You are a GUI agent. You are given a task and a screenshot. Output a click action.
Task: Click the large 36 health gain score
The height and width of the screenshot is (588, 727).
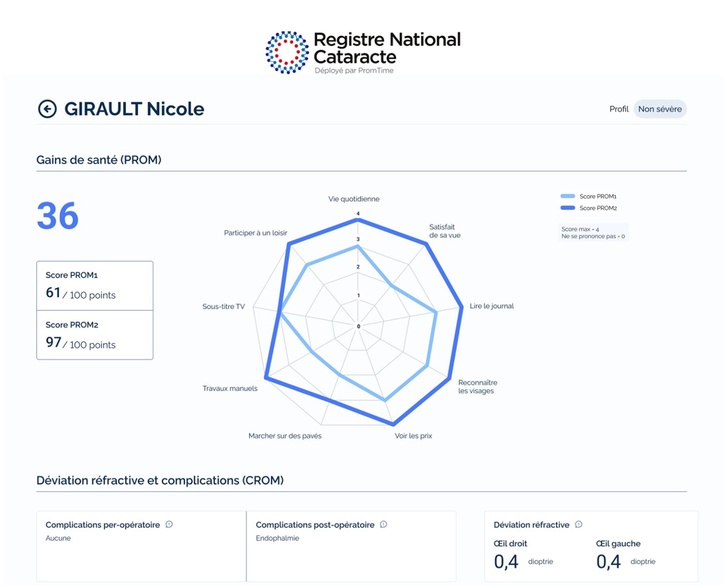58,216
